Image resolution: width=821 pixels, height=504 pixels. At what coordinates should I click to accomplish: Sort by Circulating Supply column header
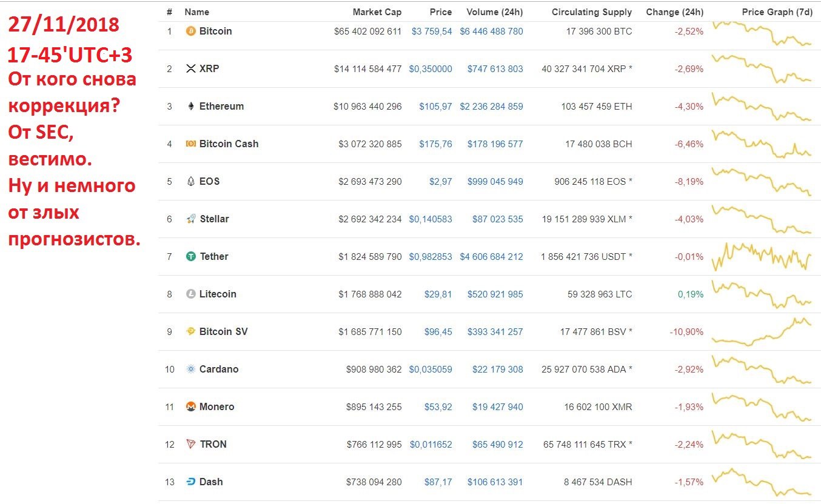592,12
